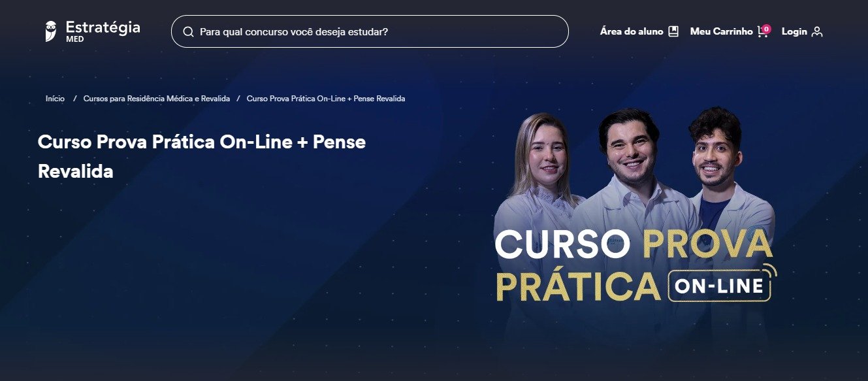Open Meu Carrinho text link
Screen dimensions: 868x381
pyautogui.click(x=721, y=31)
